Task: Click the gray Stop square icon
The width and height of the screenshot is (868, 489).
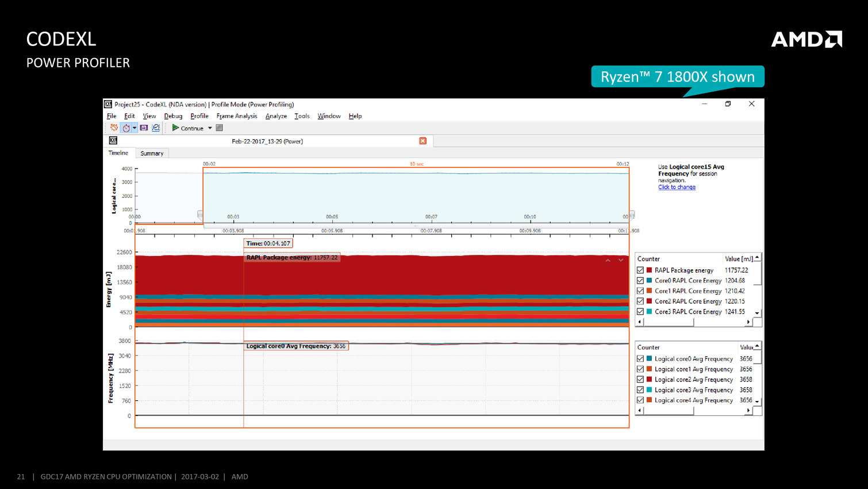Action: (219, 128)
